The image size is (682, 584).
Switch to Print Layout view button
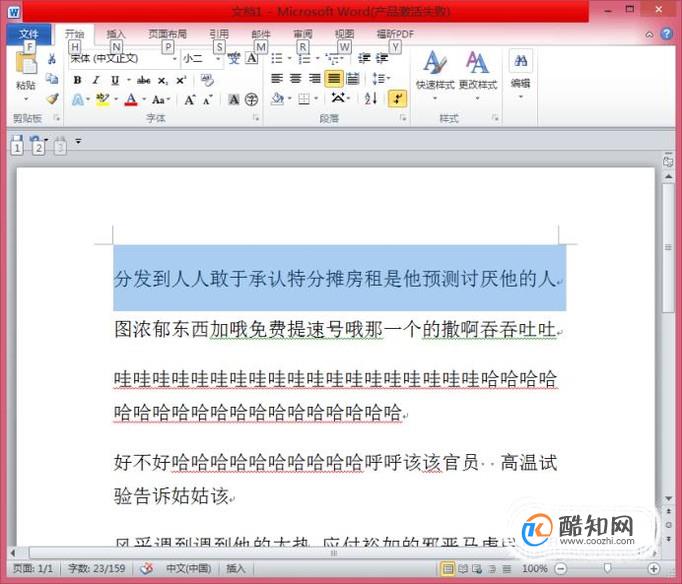pos(447,568)
